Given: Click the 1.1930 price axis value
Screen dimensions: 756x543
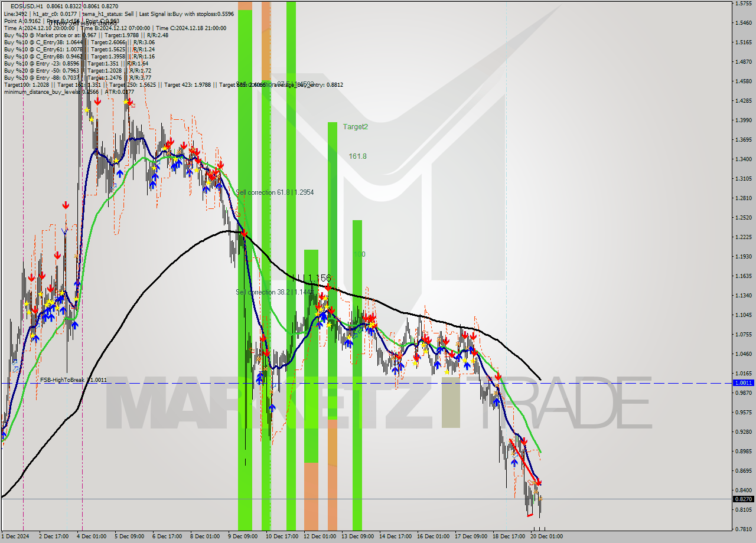Looking at the screenshot, I should (744, 257).
